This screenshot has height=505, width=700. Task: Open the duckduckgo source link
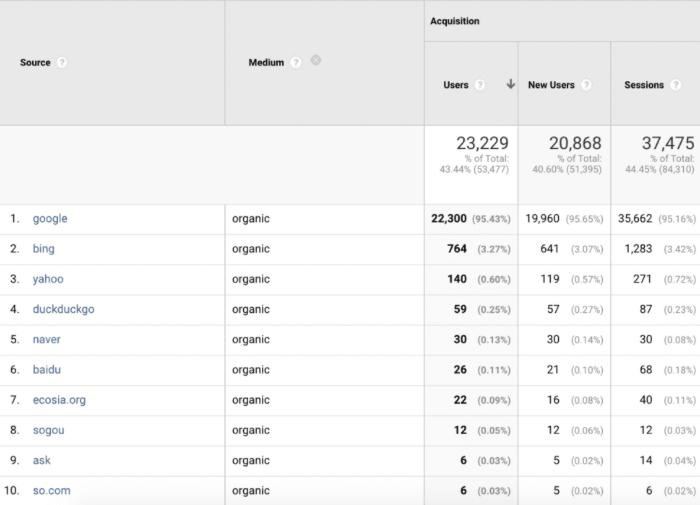pos(63,309)
